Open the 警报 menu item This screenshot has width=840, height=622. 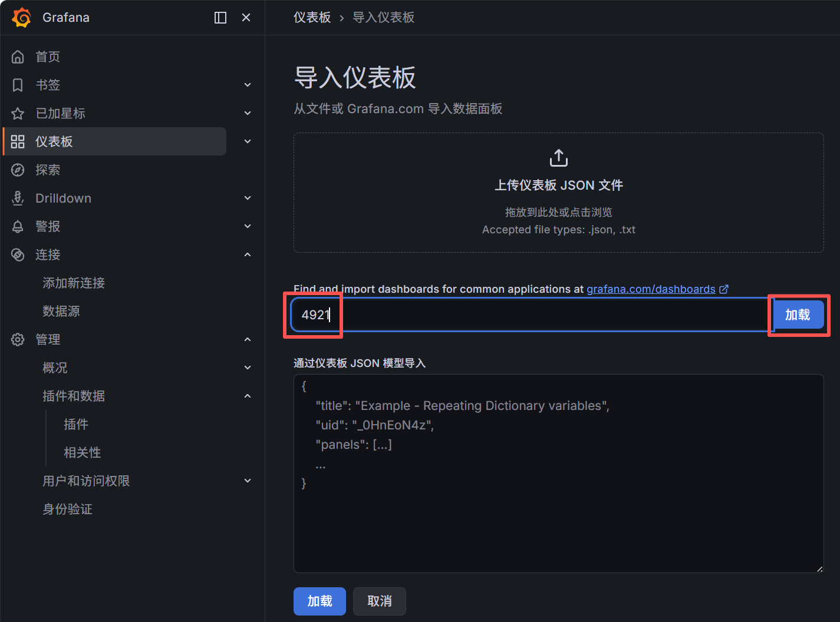click(48, 226)
